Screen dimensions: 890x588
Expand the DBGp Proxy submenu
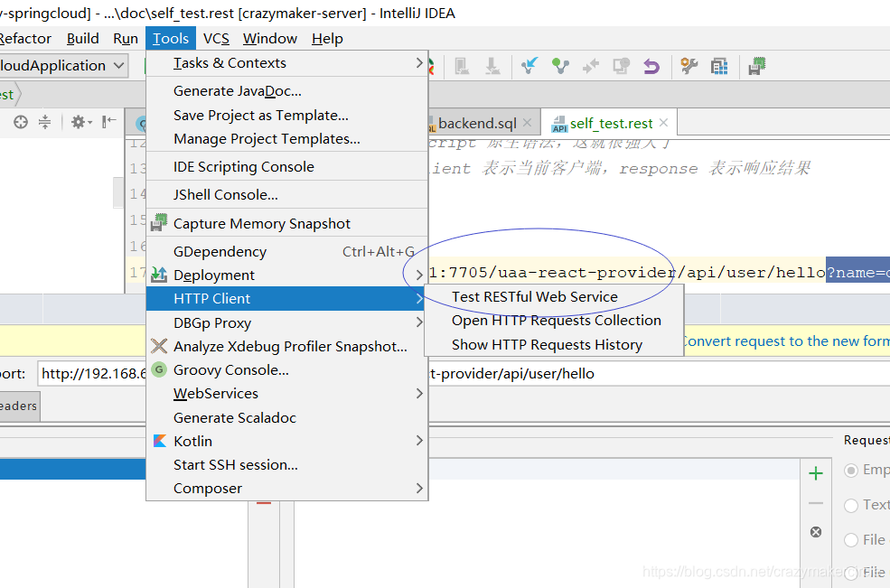[x=286, y=323]
